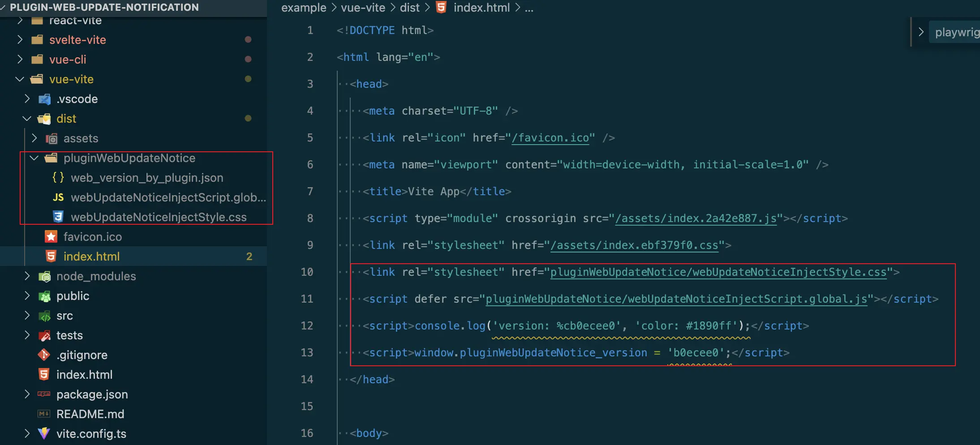Follow the /assets/index.ebf379f0.css link
Image resolution: width=980 pixels, height=445 pixels.
tap(634, 245)
